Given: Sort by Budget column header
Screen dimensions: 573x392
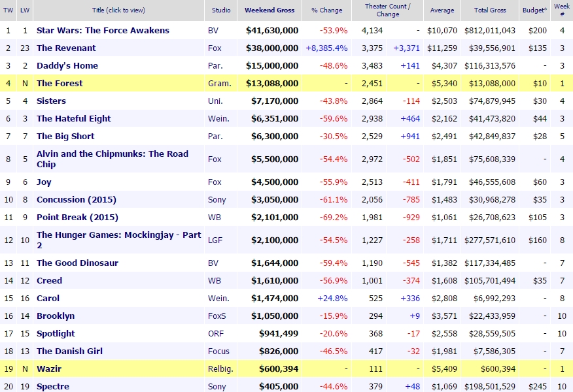Looking at the screenshot, I should click(534, 10).
